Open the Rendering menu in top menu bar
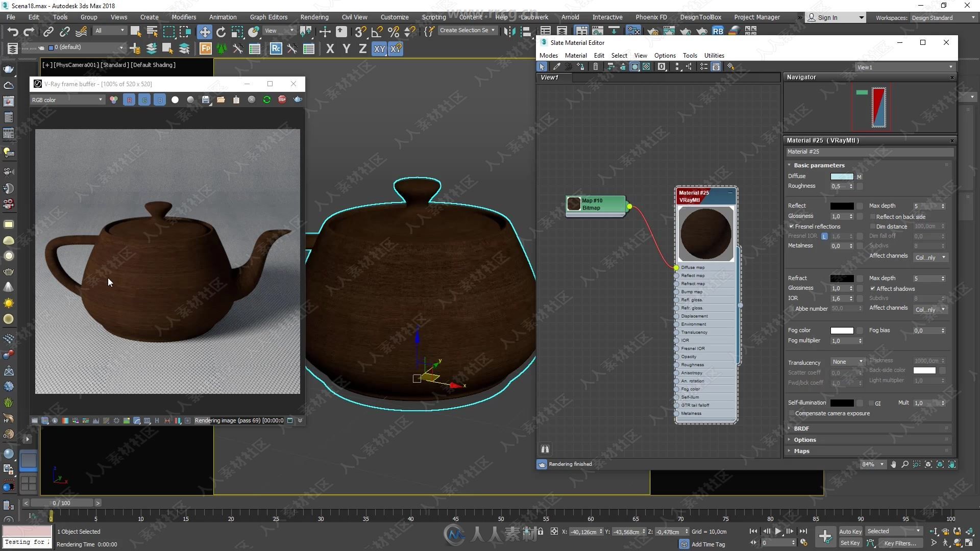 point(314,17)
